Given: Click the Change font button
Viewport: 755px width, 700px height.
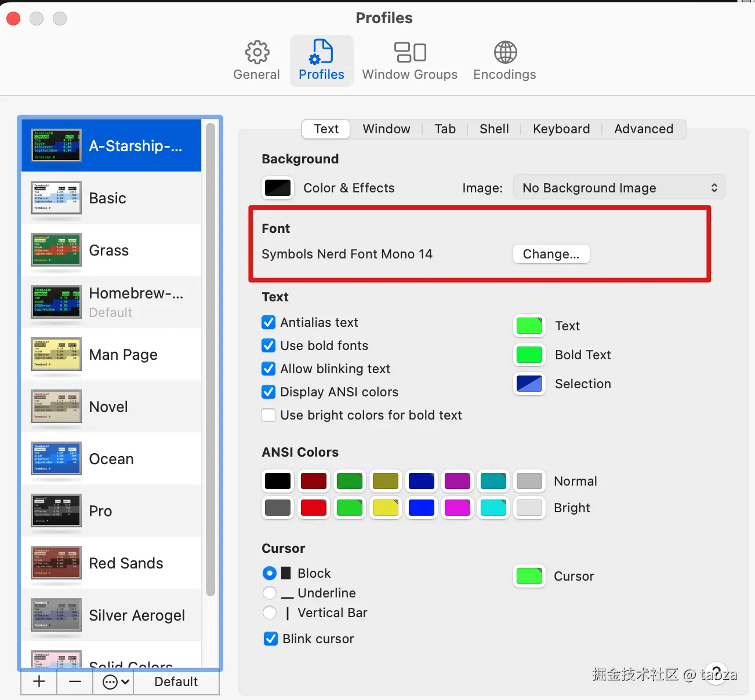Looking at the screenshot, I should 551,254.
